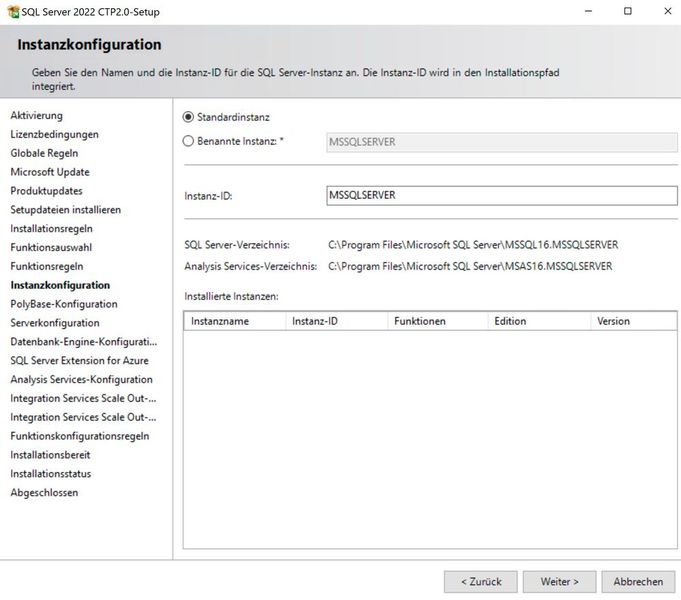
Task: Close the SQL Server setup window
Action: pyautogui.click(x=668, y=11)
